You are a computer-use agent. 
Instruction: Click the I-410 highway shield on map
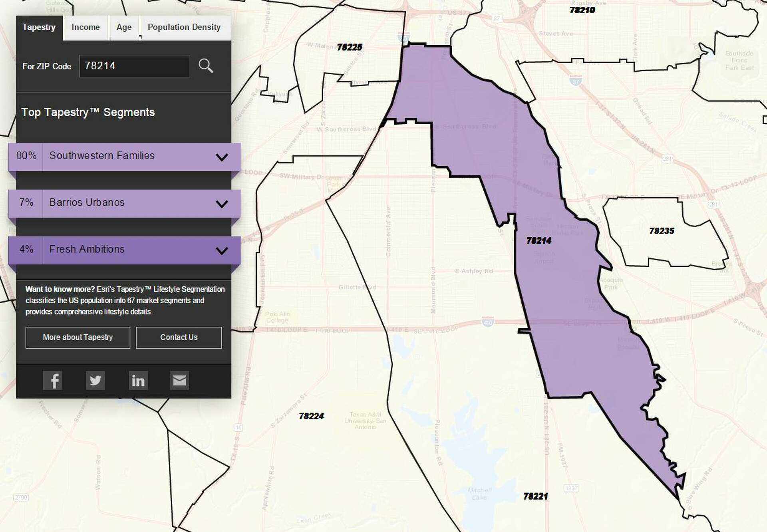(x=488, y=322)
